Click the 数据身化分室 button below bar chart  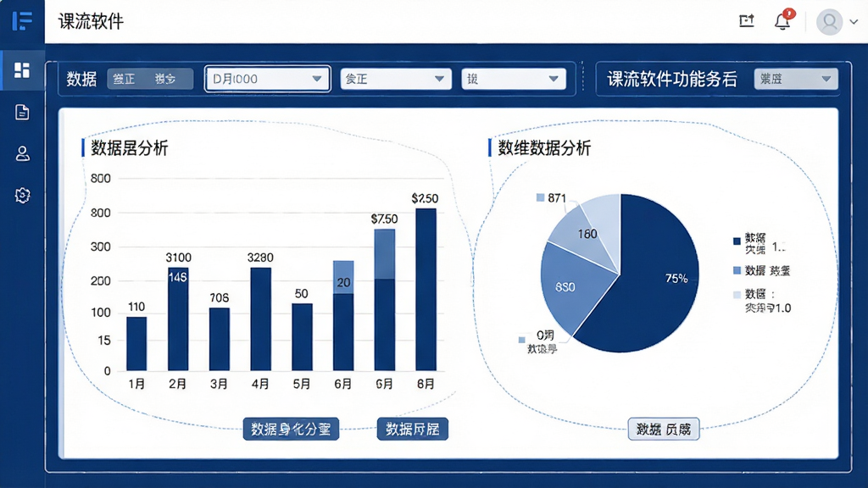pos(291,429)
